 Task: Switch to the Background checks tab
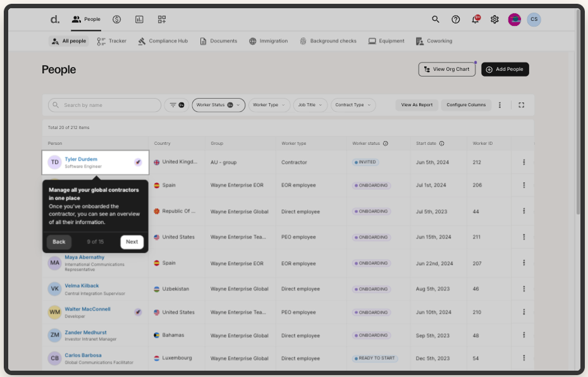pos(328,41)
